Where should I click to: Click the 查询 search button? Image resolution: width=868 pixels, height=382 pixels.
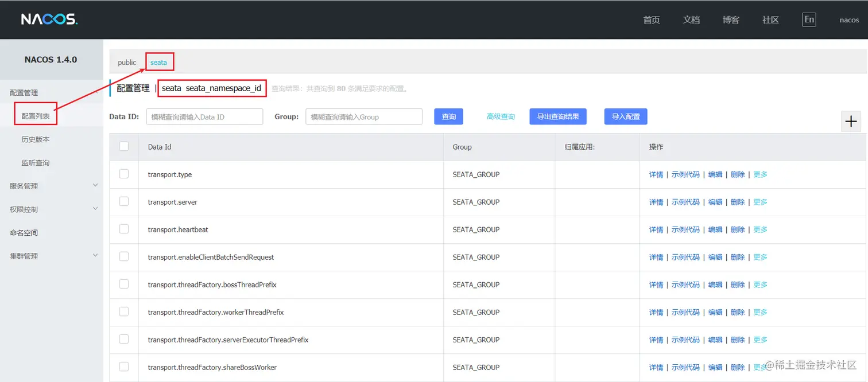(448, 116)
